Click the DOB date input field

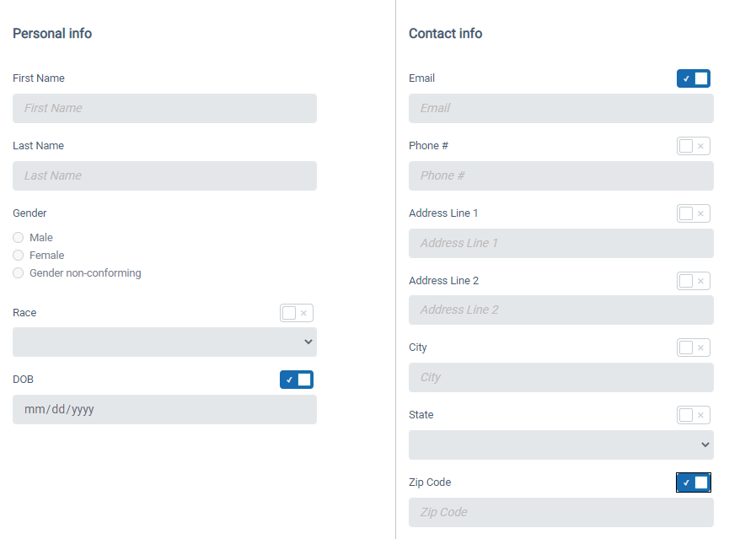[x=165, y=410]
